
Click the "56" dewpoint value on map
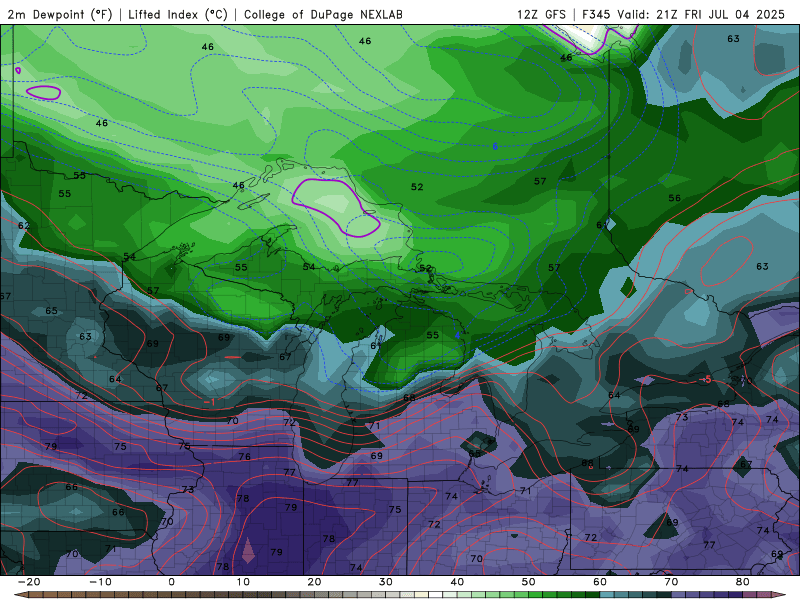coord(674,198)
